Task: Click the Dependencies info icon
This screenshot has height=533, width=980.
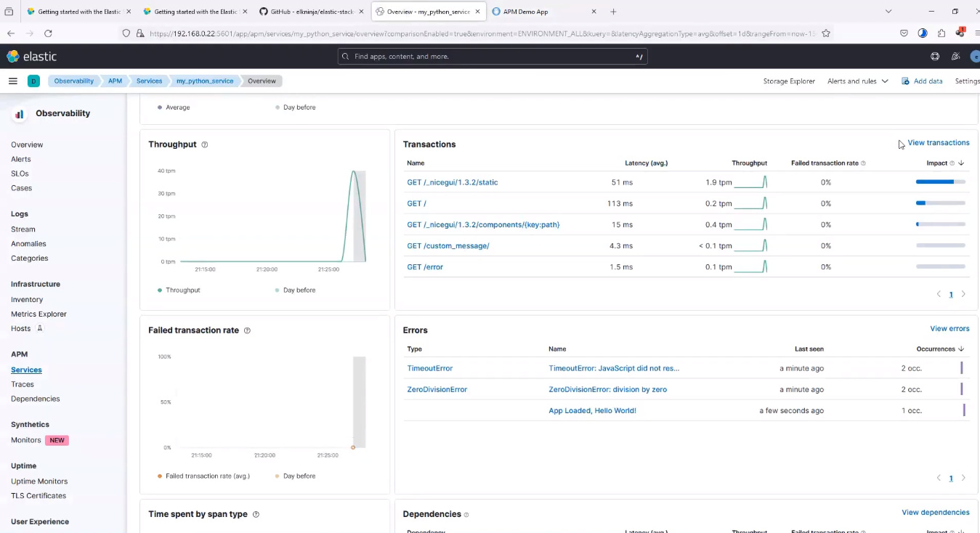Action: (x=466, y=515)
